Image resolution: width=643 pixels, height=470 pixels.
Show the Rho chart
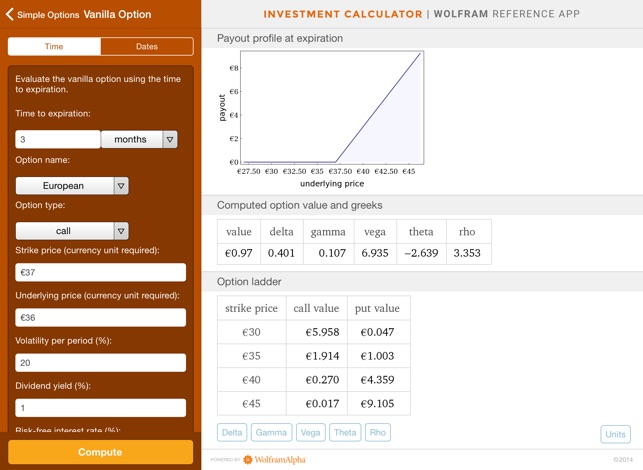[377, 433]
